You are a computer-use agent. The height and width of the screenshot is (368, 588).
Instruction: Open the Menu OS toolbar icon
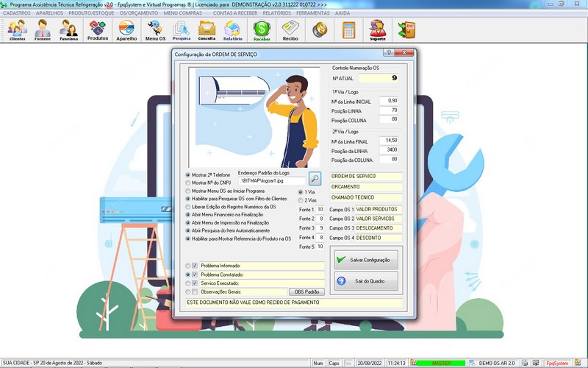pyautogui.click(x=155, y=30)
